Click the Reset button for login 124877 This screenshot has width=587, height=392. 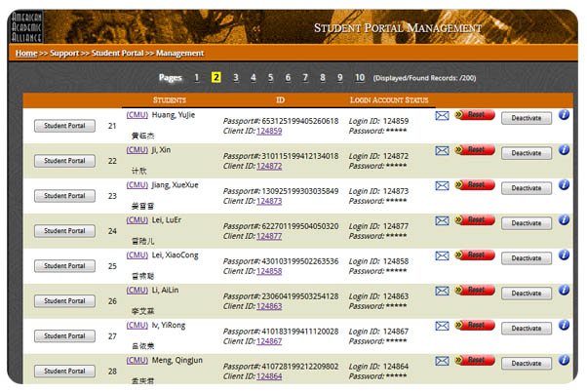point(475,219)
